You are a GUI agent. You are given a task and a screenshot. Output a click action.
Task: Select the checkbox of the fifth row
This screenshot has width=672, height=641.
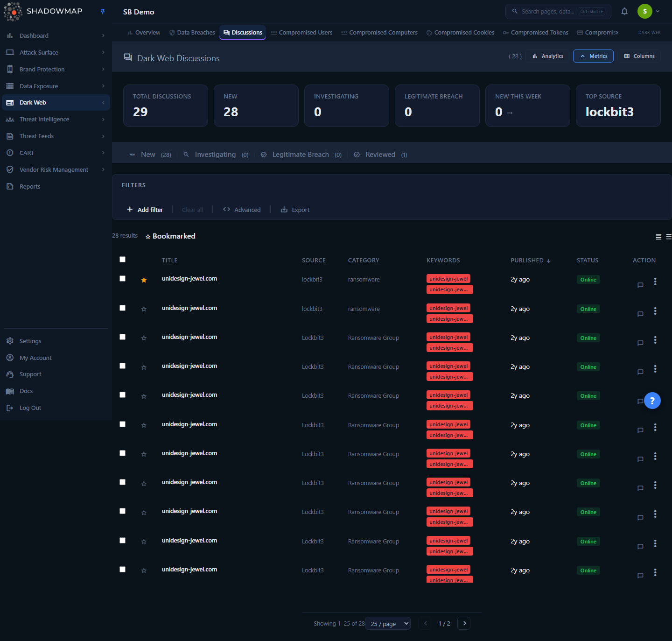click(x=122, y=395)
